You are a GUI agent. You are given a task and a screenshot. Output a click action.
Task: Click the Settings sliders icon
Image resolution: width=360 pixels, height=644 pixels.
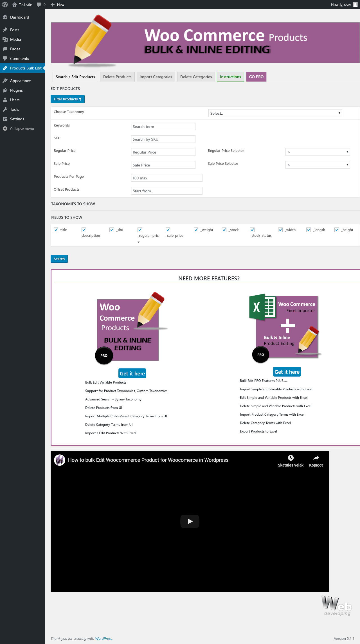coord(5,119)
